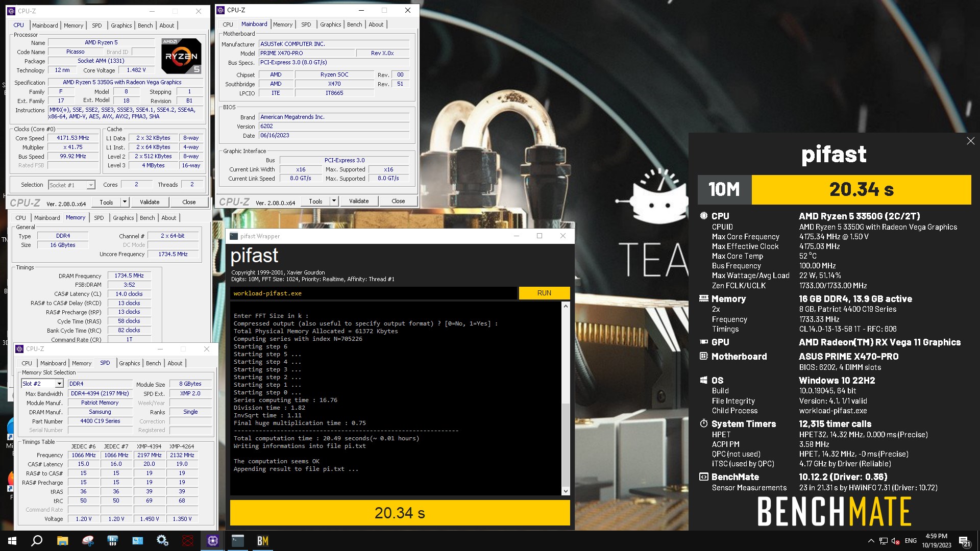Click the Memory icon in the BenchMate panel

coord(704,298)
